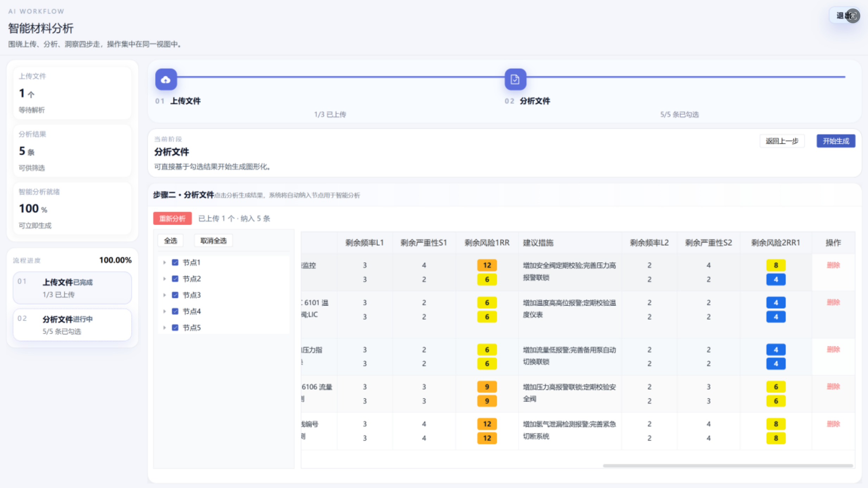Screen dimensions: 868x488
Task: Delete the row with 增加温度高高位报警
Action: (833, 302)
